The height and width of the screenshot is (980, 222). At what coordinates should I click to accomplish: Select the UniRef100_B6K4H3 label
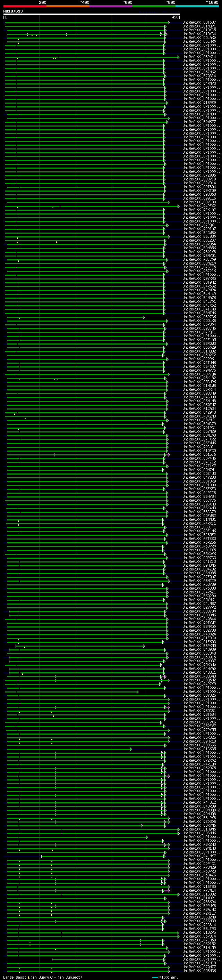pyautogui.click(x=199, y=508)
